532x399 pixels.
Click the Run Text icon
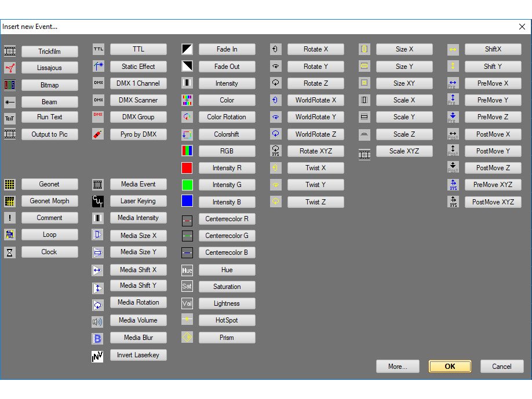pyautogui.click(x=9, y=118)
